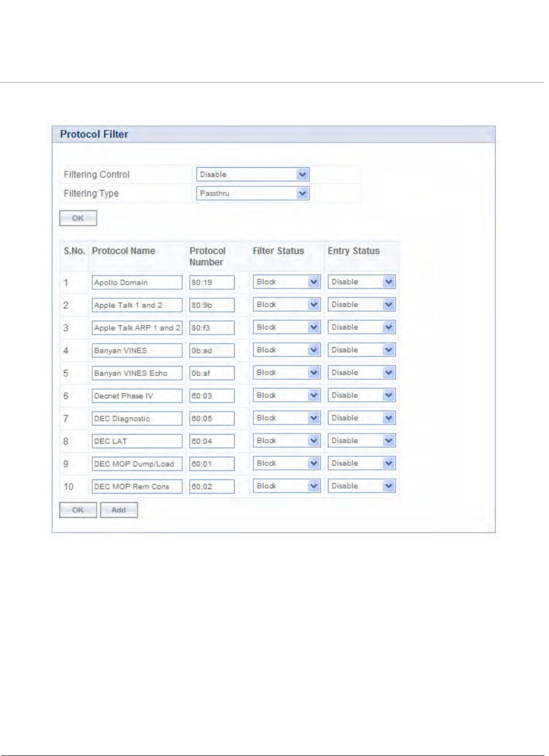
Task: Open Filter Status dropdown for Apollo Domain
Action: (287, 282)
